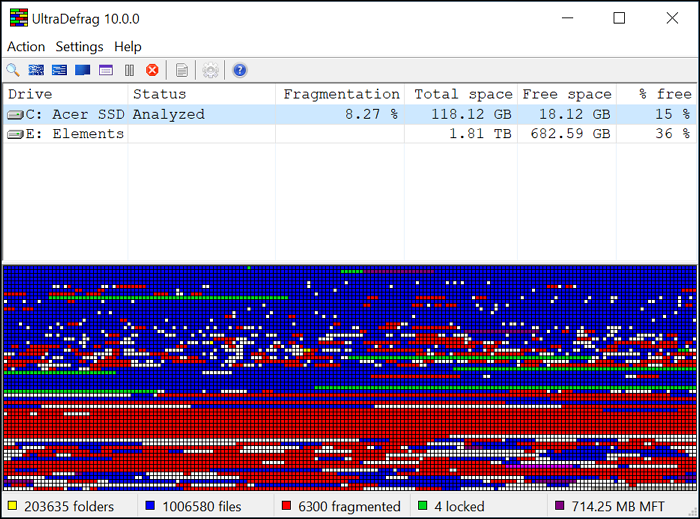Click the green locked legend swatch

tap(422, 506)
